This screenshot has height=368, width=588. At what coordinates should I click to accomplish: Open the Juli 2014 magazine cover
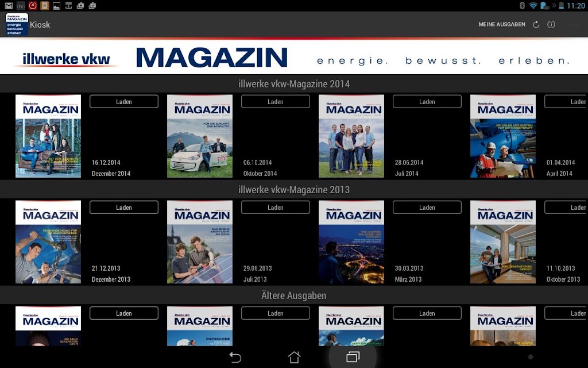[x=351, y=136]
